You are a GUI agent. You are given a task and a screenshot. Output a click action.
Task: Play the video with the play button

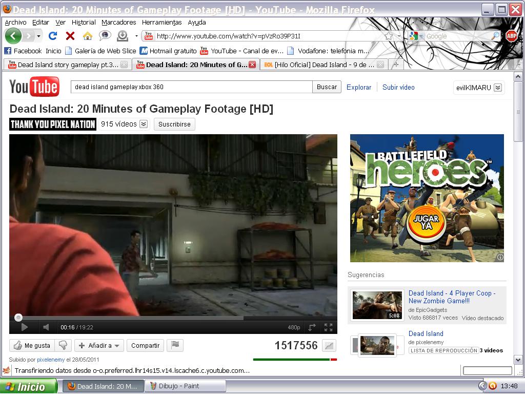point(24,327)
